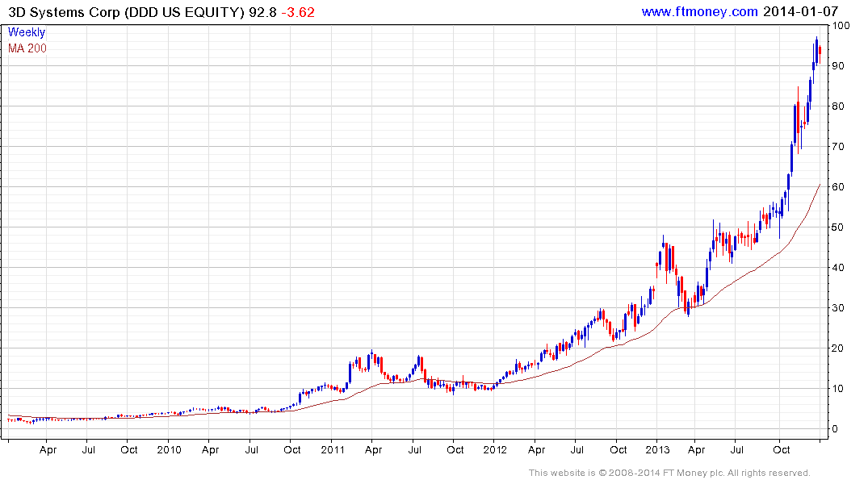Viewport: 868px width, 484px height.
Task: Click the copyright notice text
Action: 669,473
